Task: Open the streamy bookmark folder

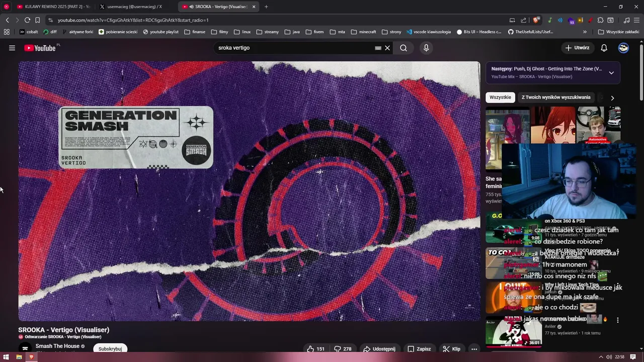Action: (267, 32)
